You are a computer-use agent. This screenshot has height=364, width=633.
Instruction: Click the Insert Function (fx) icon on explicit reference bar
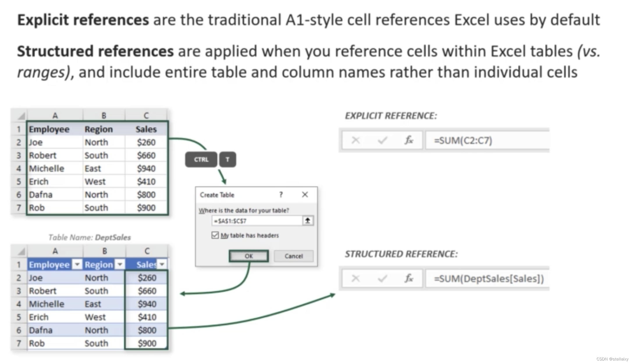pyautogui.click(x=408, y=140)
